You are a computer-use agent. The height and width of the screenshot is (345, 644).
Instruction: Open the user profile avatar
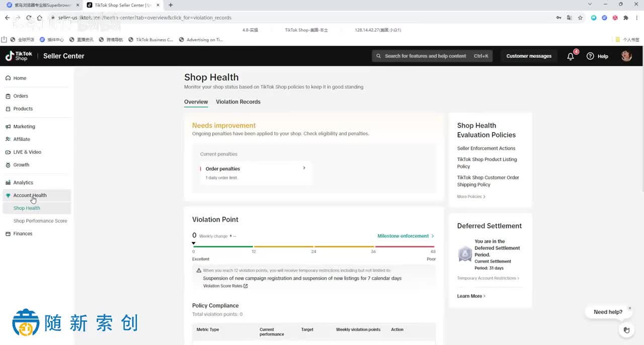(626, 56)
